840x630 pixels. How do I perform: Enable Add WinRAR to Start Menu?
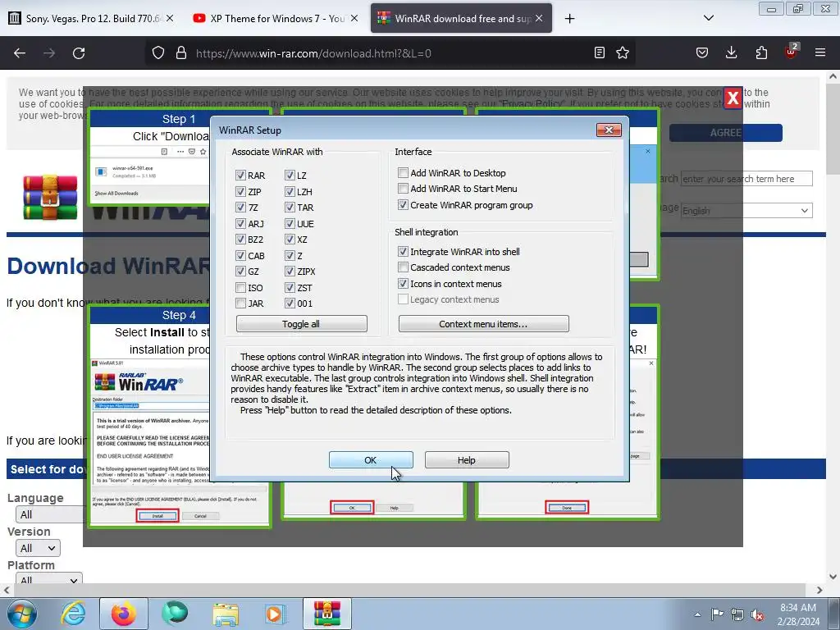[403, 189]
